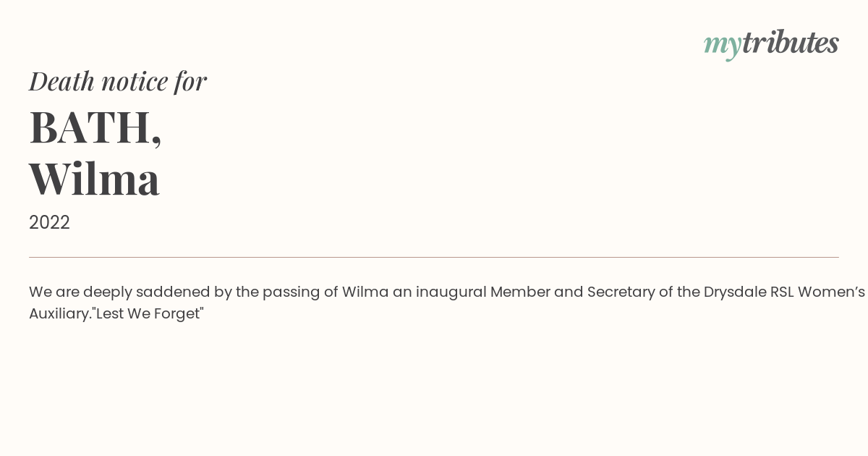Click the phrase "We are deeply saddened"
This screenshot has width=868, height=456.
point(130,292)
